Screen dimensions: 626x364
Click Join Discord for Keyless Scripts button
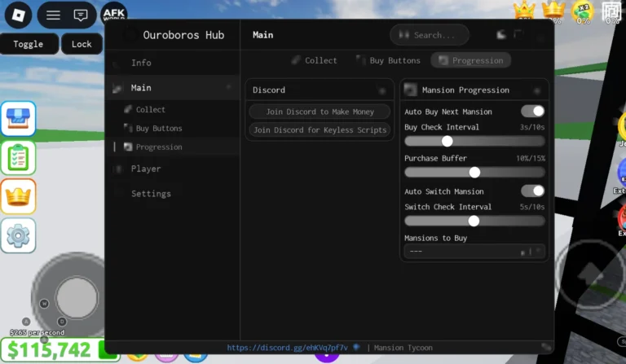tap(320, 130)
